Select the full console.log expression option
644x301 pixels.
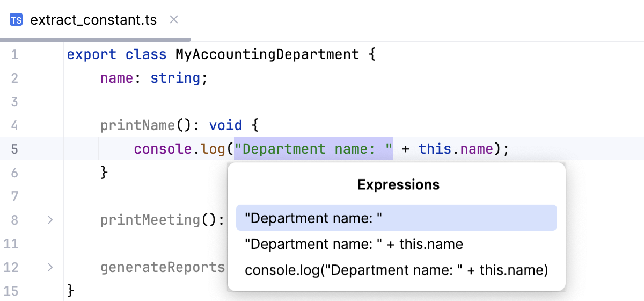(396, 270)
